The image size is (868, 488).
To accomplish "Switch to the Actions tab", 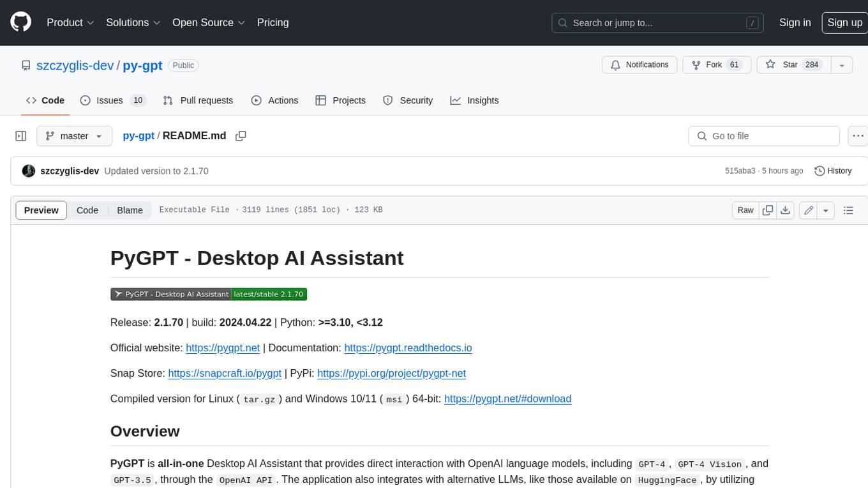I will point(274,100).
